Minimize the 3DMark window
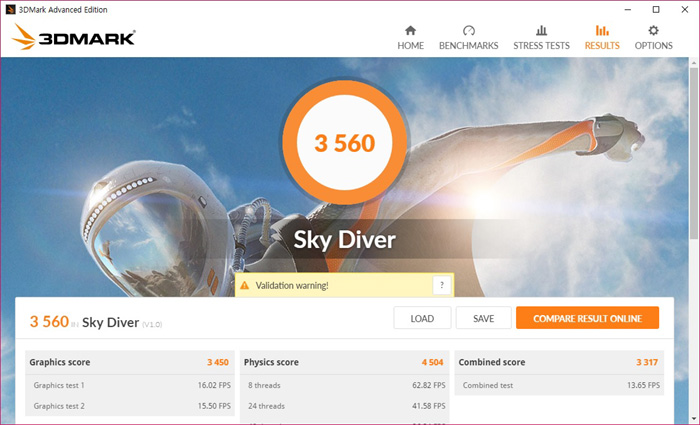The height and width of the screenshot is (425, 700). click(x=628, y=9)
